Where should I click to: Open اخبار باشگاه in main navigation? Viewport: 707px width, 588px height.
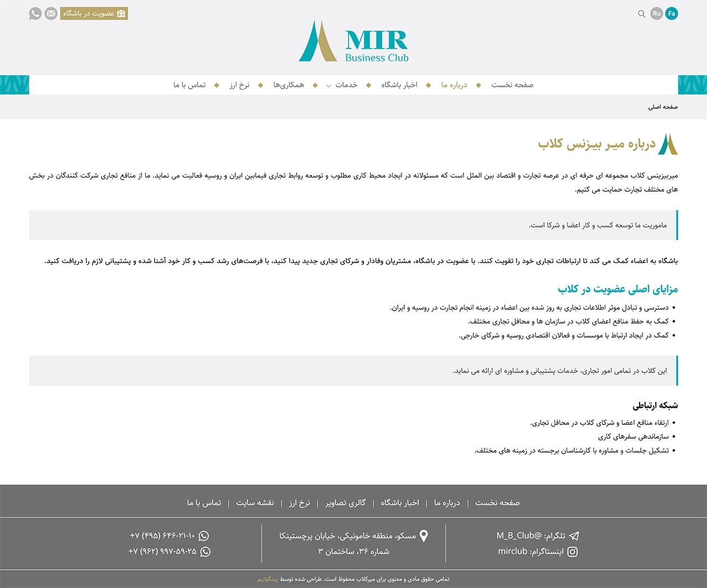click(x=399, y=85)
